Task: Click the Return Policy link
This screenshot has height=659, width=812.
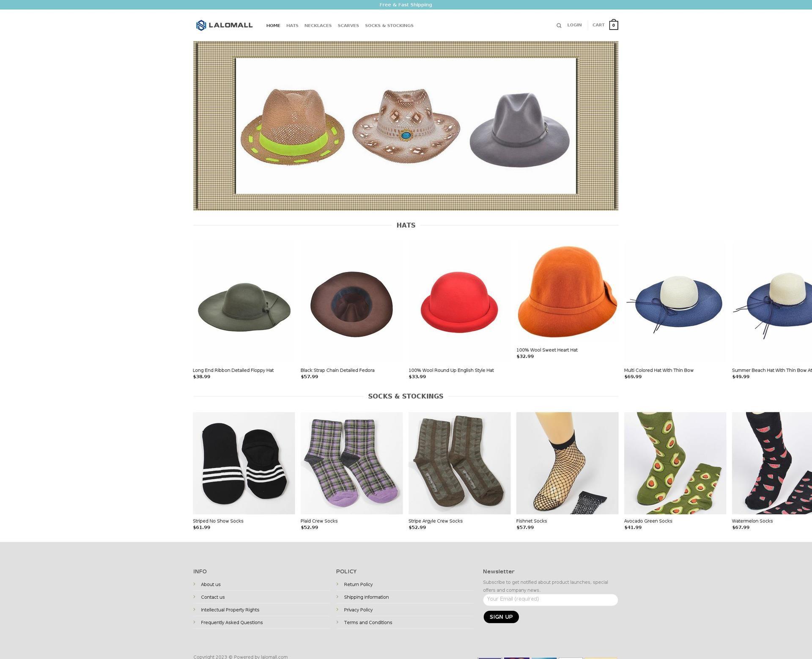Action: [x=358, y=585]
